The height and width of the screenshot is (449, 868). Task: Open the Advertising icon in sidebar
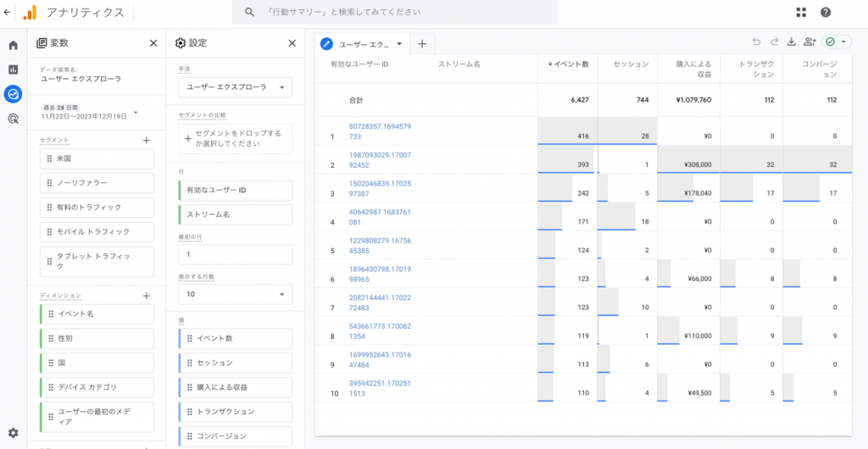[x=13, y=119]
